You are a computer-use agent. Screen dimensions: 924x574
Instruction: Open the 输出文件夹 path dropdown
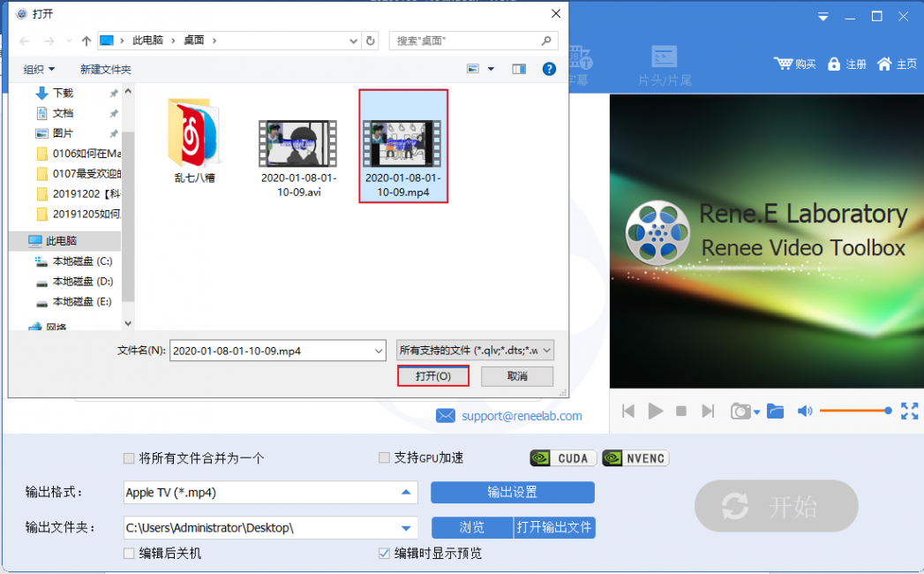coord(406,528)
